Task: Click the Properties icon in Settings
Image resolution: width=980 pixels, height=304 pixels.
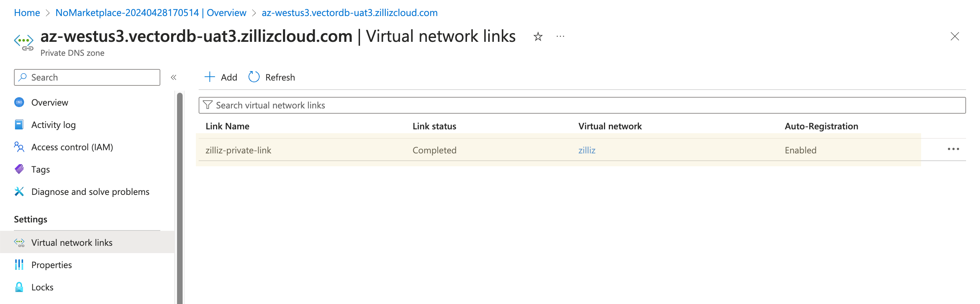Action: click(19, 264)
